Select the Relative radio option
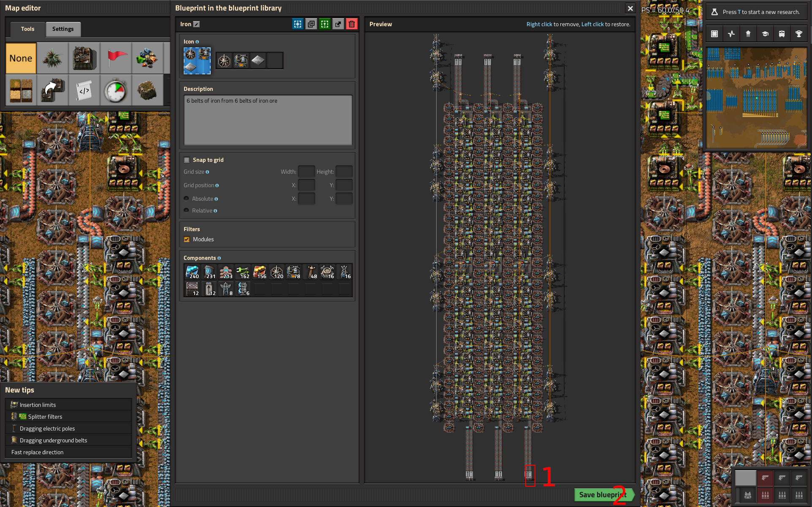This screenshot has width=812, height=507. pyautogui.click(x=186, y=210)
